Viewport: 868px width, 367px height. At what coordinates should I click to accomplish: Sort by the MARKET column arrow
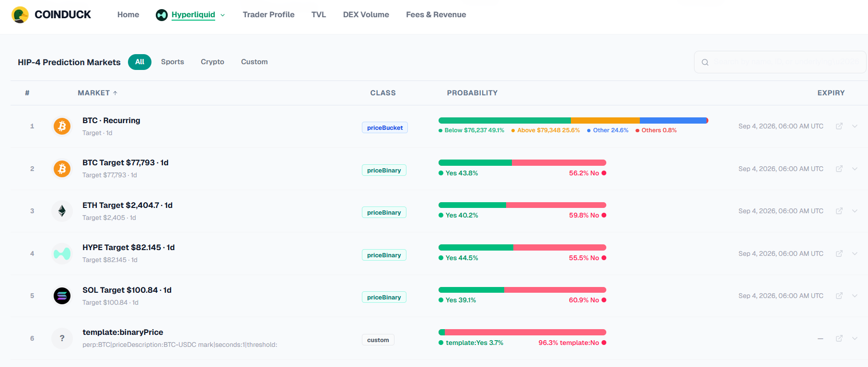pos(115,93)
